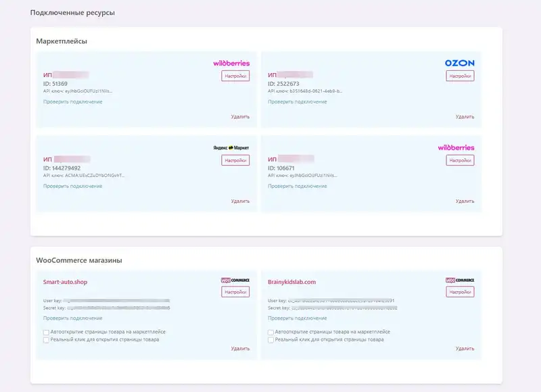541x392 pixels.
Task: Click the Wildberries logo on card ID 106671
Action: [456, 147]
